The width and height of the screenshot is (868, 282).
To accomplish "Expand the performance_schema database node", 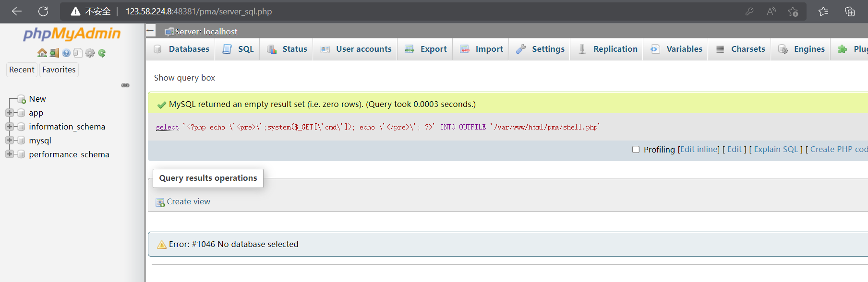I will pos(9,154).
